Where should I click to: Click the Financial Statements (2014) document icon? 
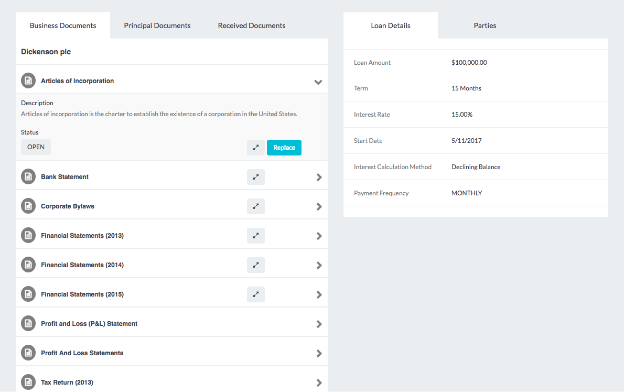[x=28, y=265]
